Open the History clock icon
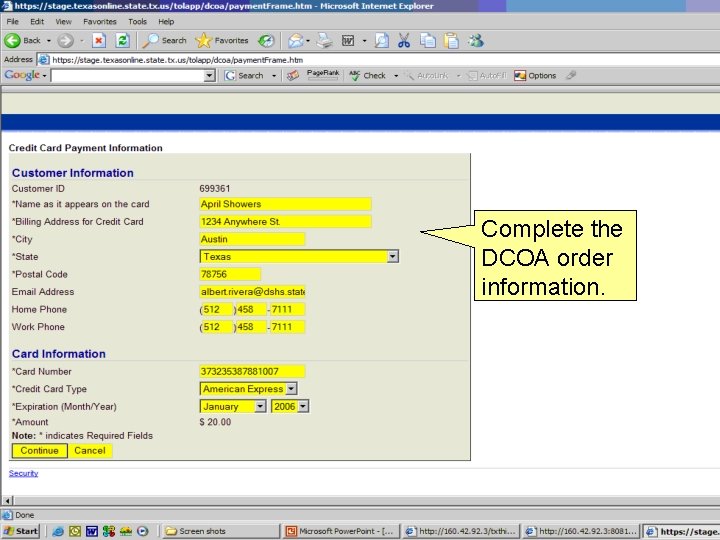 coord(266,40)
